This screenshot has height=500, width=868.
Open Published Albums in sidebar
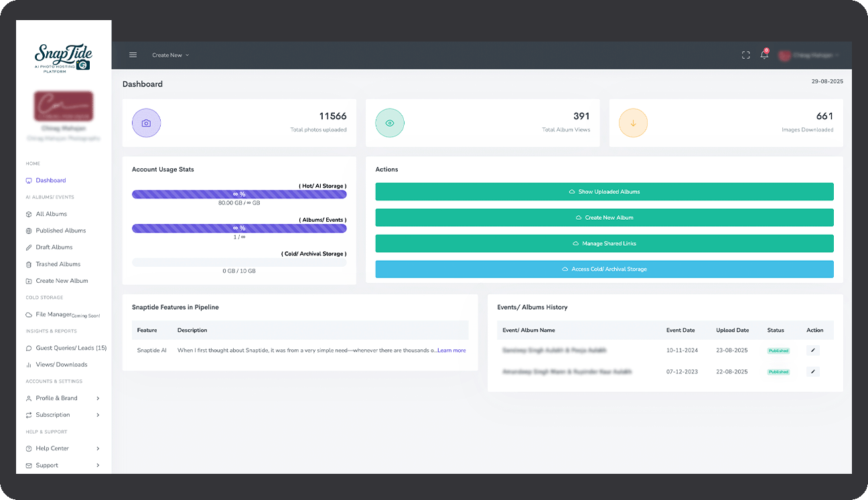click(x=60, y=231)
